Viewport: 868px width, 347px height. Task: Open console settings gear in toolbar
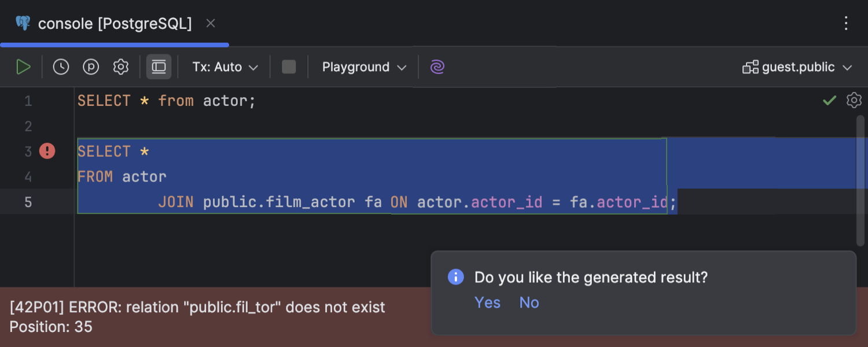121,67
